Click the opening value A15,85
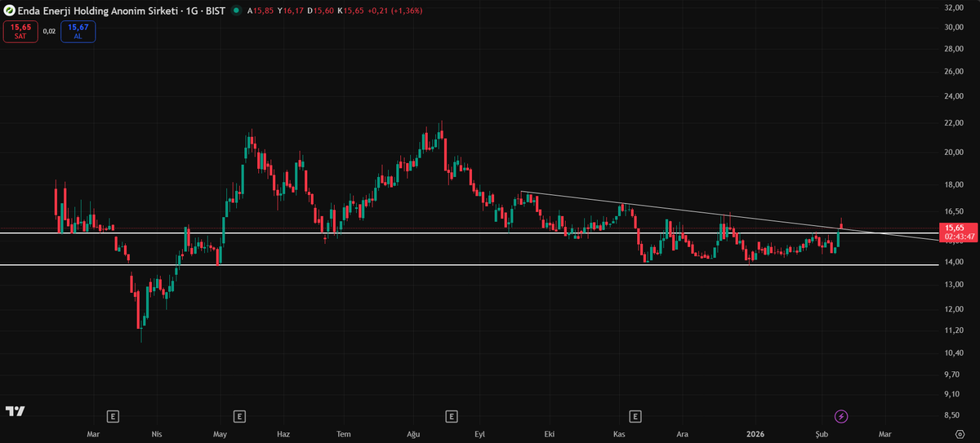 tap(262, 11)
